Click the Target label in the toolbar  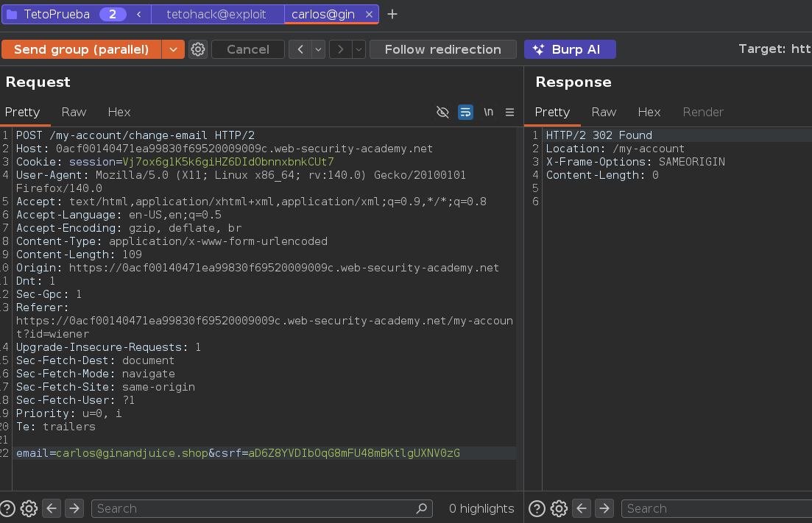[x=774, y=49]
